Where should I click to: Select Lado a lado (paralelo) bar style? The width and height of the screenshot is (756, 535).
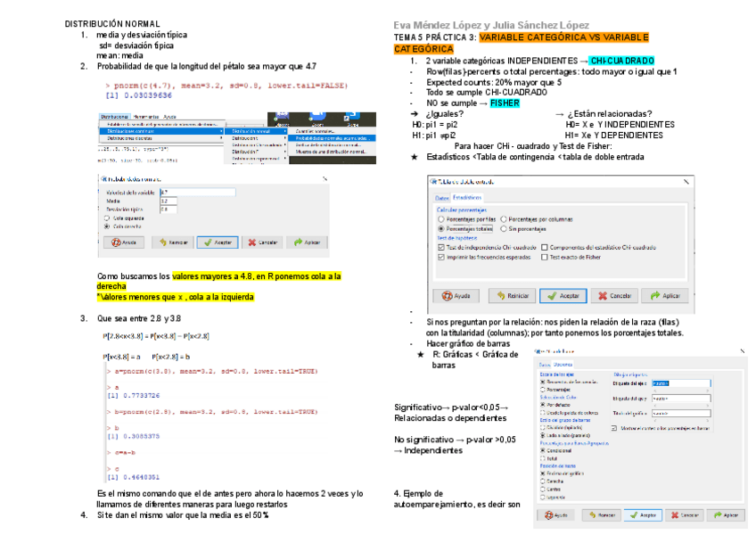coord(542,435)
